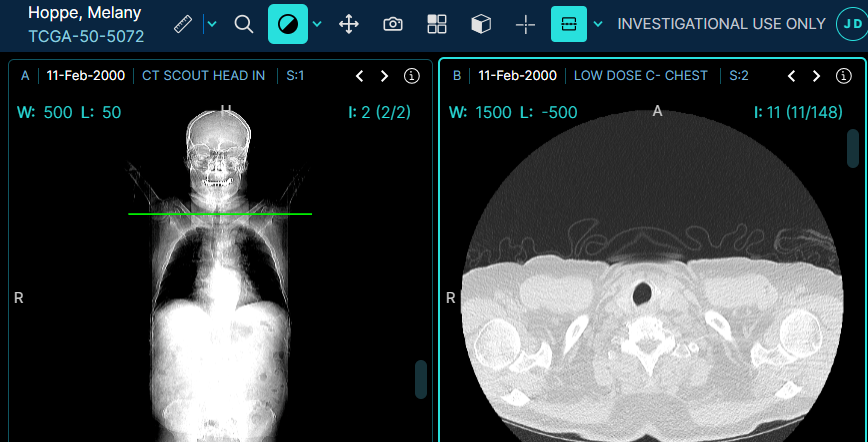
Task: Expand the reference lines tool dropdown
Action: [598, 24]
